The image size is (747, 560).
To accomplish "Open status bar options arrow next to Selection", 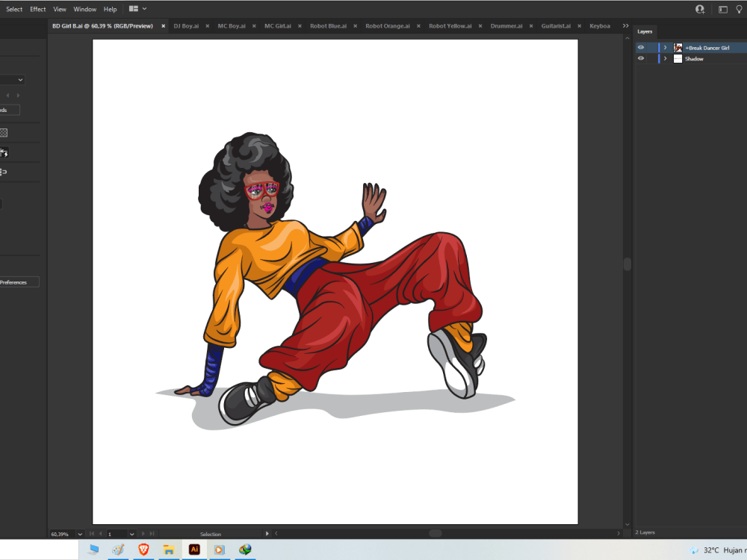I will (x=267, y=534).
